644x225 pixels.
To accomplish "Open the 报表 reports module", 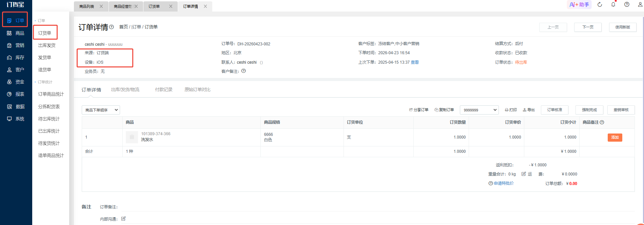I will (15, 94).
